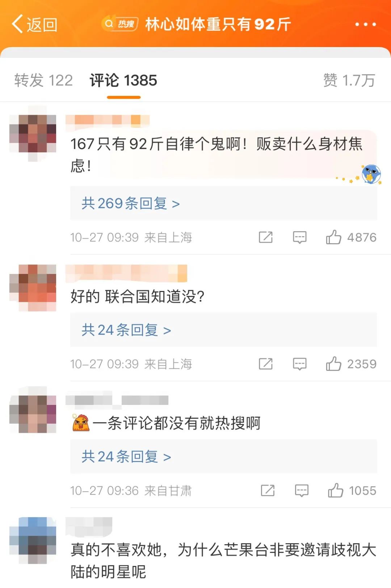This screenshot has width=391, height=588.
Task: Reply to the 联合国知道没 comment
Action: coord(300,364)
